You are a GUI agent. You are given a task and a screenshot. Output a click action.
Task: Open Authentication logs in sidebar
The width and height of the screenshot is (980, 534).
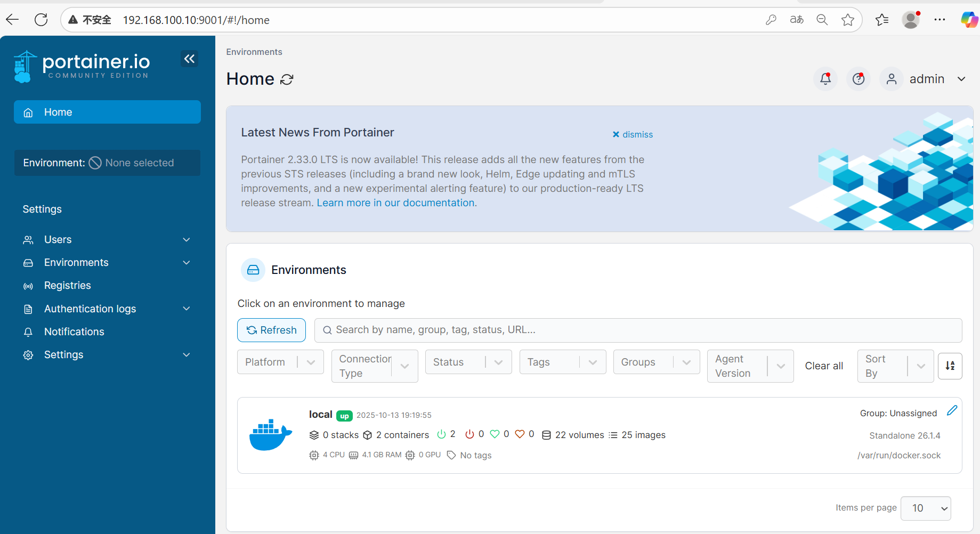[x=90, y=309]
